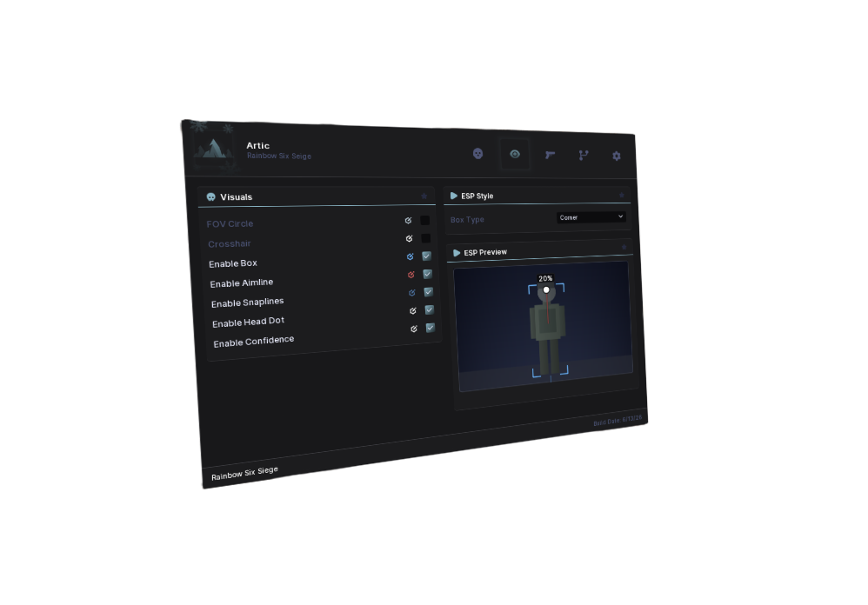The width and height of the screenshot is (868, 605).
Task: Star the ESP Style panel
Action: [x=622, y=195]
